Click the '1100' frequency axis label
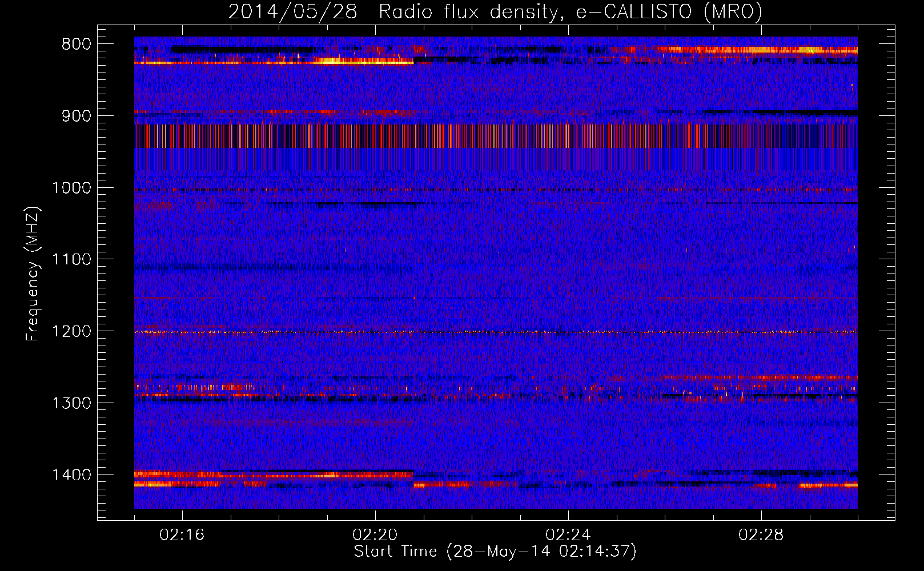 tap(71, 260)
